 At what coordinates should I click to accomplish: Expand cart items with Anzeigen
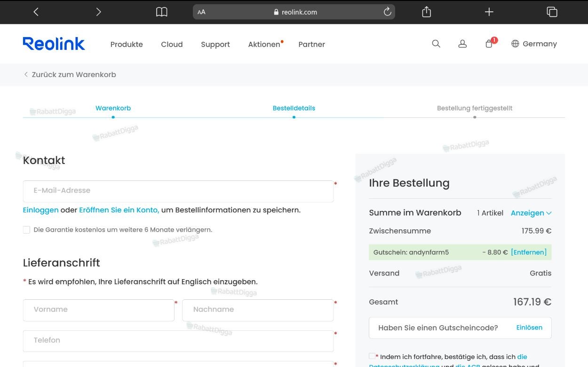tap(531, 213)
